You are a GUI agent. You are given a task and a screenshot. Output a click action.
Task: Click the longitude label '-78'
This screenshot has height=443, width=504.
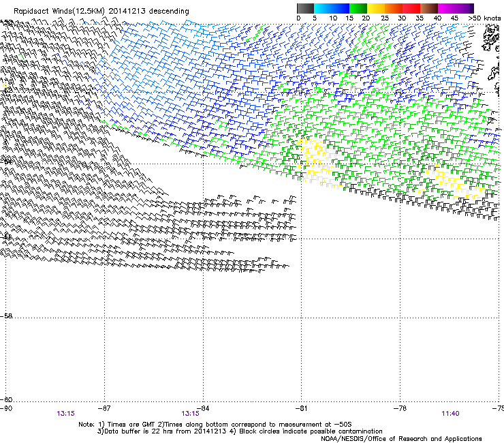pyautogui.click(x=400, y=408)
